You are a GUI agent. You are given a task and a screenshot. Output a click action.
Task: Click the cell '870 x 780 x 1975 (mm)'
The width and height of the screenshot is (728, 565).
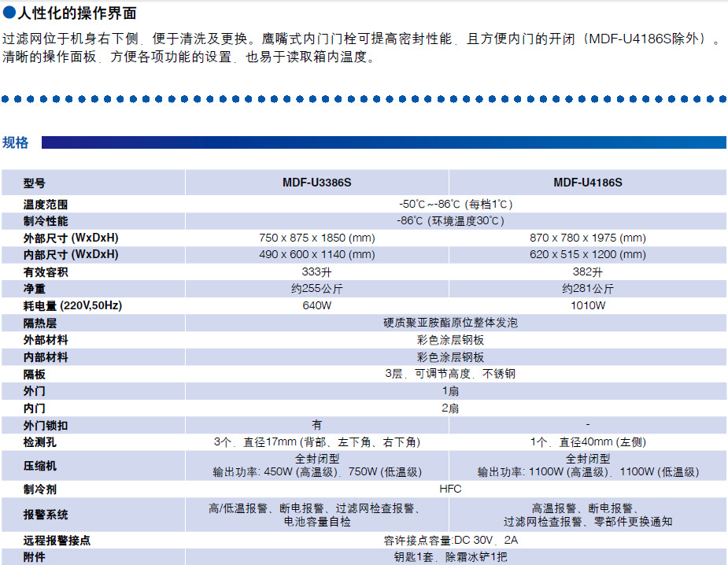pos(588,238)
